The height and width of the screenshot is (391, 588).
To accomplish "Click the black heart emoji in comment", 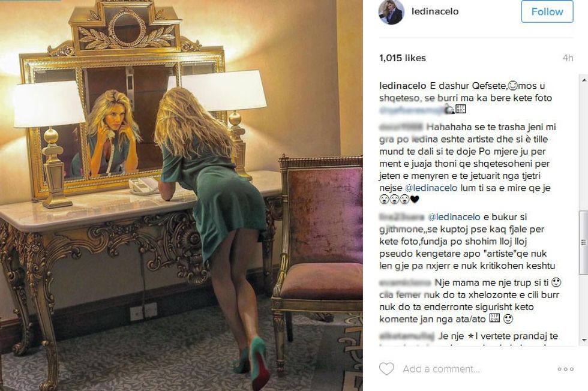I will coord(415,200).
